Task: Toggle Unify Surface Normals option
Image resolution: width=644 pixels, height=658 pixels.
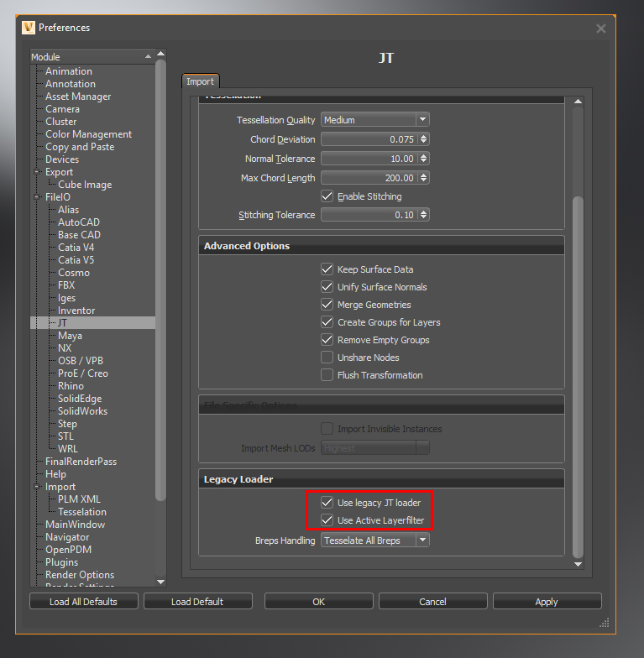Action: [327, 287]
